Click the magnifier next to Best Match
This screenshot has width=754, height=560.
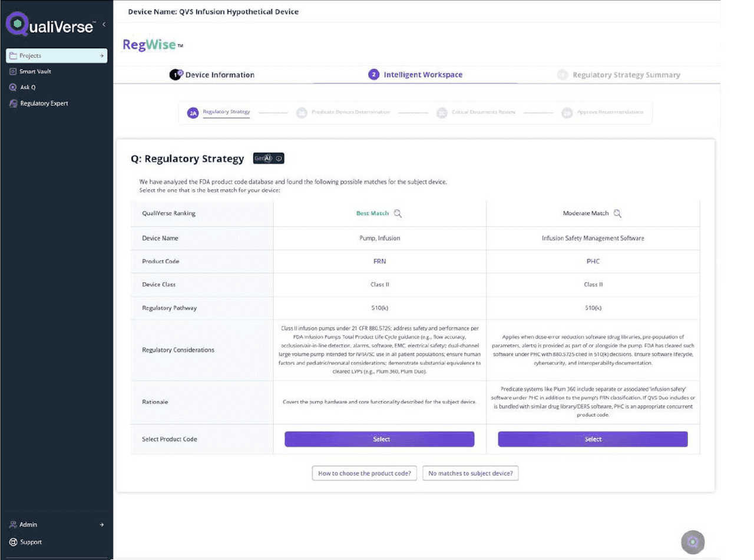398,213
